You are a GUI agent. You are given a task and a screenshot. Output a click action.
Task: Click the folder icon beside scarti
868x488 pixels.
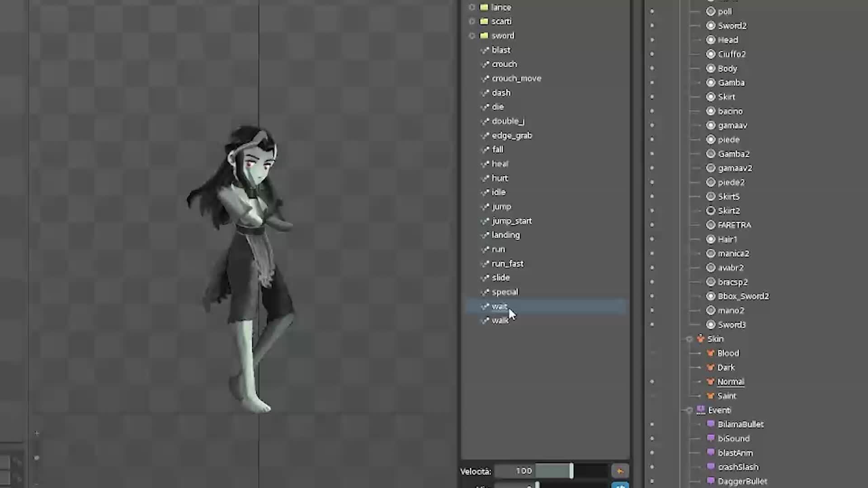click(x=484, y=21)
